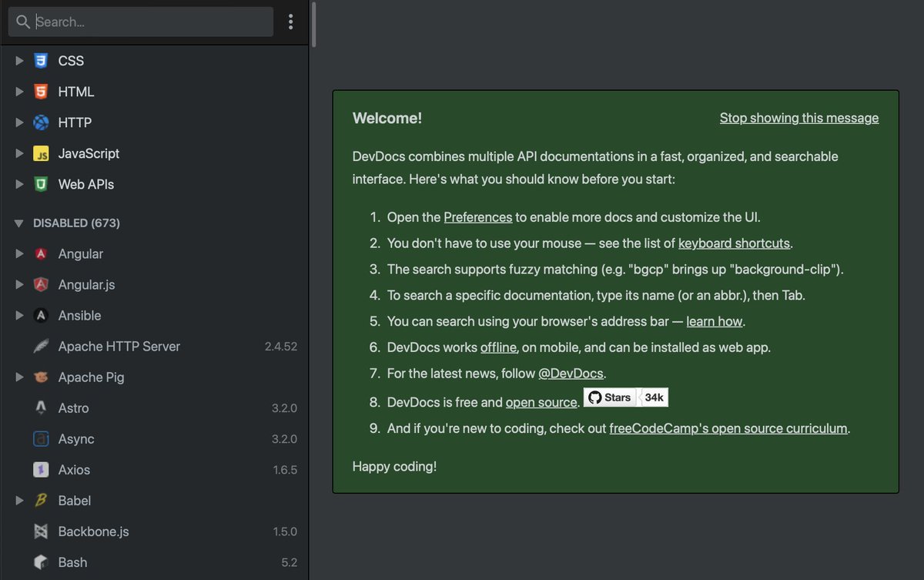This screenshot has height=580, width=924.
Task: Click the CSS documentation icon
Action: (41, 61)
